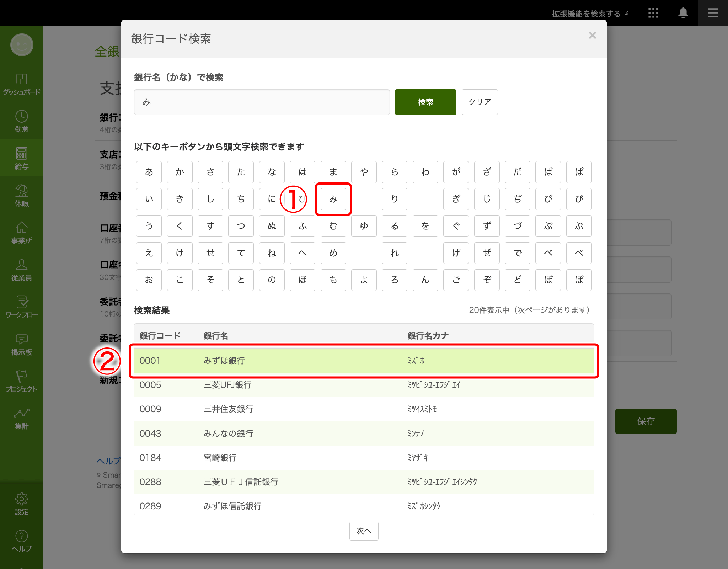Open the Aggregation (集計) chart icon
Viewport: 728px width, 569px height.
[22, 418]
